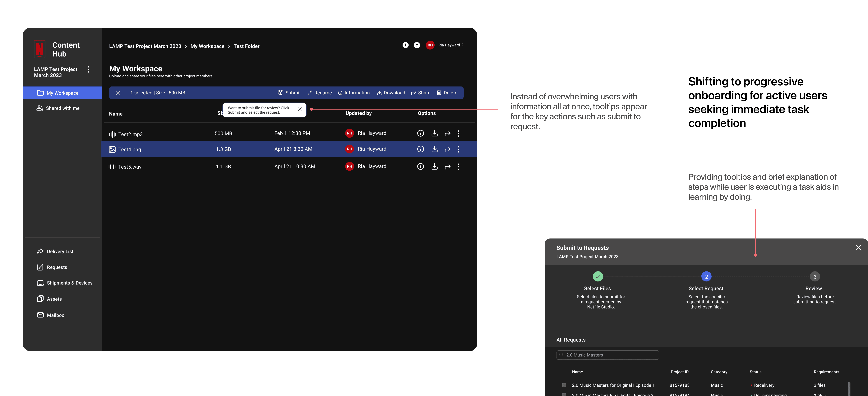Clear selection with the toolbar X icon
Viewport: 868px width, 396px height.
click(118, 93)
